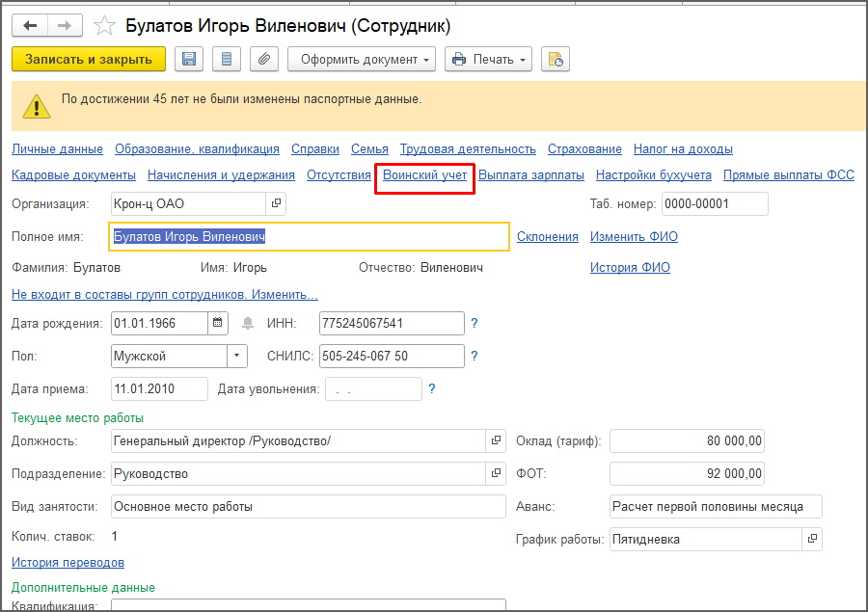The height and width of the screenshot is (612, 868).
Task: Click the question mark beside СНИЛС
Action: pyautogui.click(x=474, y=357)
